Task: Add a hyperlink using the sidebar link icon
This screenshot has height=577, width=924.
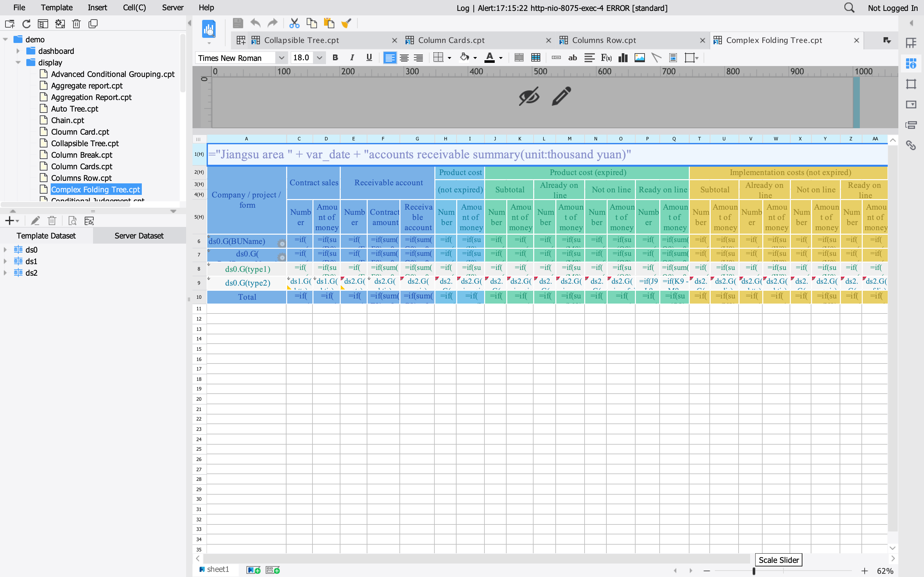Action: [x=912, y=146]
